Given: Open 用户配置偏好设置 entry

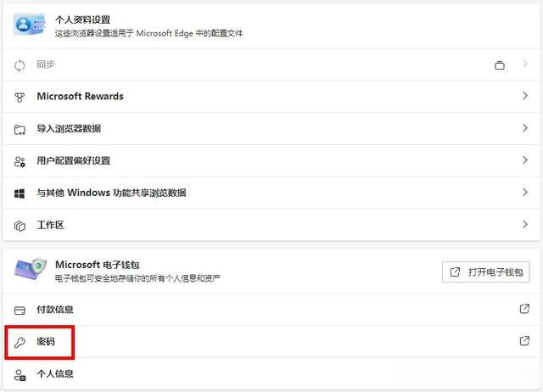Looking at the screenshot, I should pyautogui.click(x=271, y=160).
